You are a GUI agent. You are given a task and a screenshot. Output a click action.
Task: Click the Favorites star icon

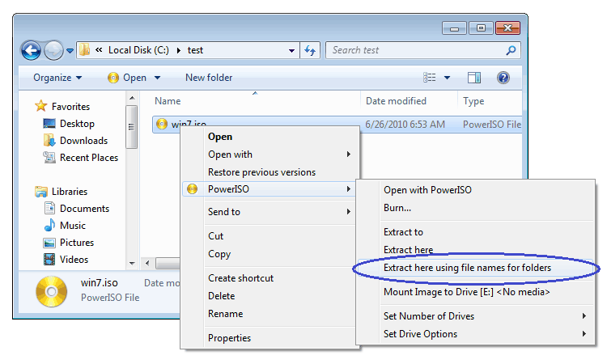(40, 106)
